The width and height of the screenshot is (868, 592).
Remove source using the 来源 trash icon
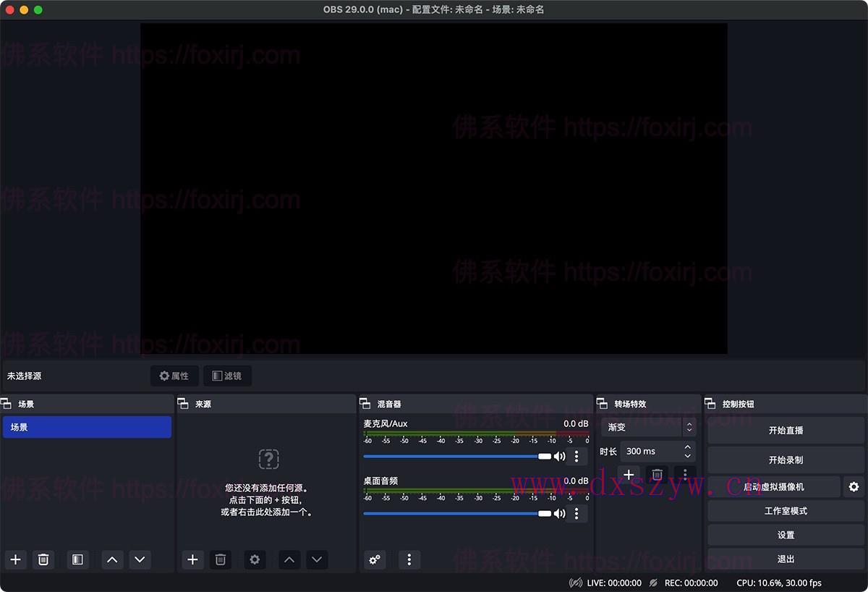click(x=221, y=559)
